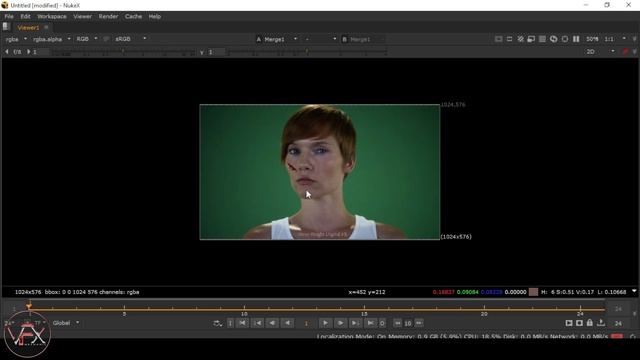Toggle the viewer lock sync icon
The width and height of the screenshot is (640, 360).
coord(553,39)
